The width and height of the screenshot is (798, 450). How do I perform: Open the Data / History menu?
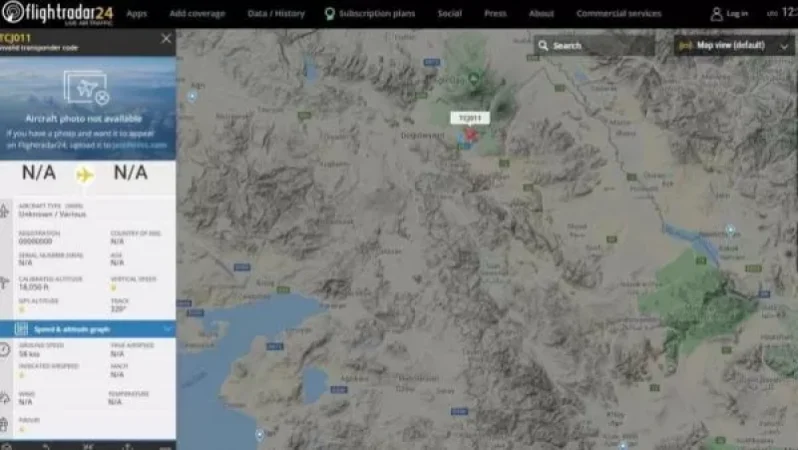[x=276, y=14]
